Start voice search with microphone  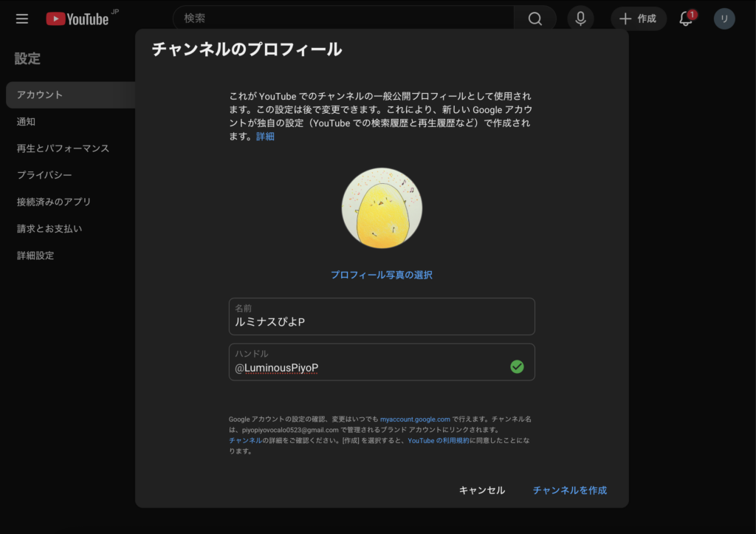[x=581, y=18]
